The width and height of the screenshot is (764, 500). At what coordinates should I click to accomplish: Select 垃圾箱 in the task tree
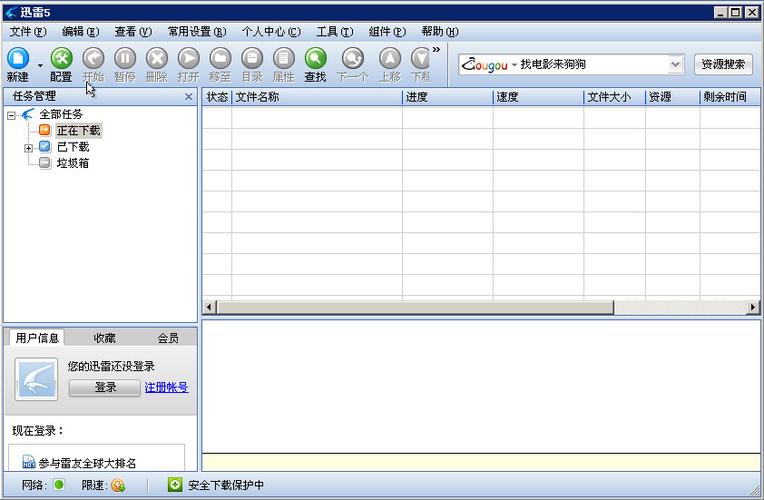72,163
